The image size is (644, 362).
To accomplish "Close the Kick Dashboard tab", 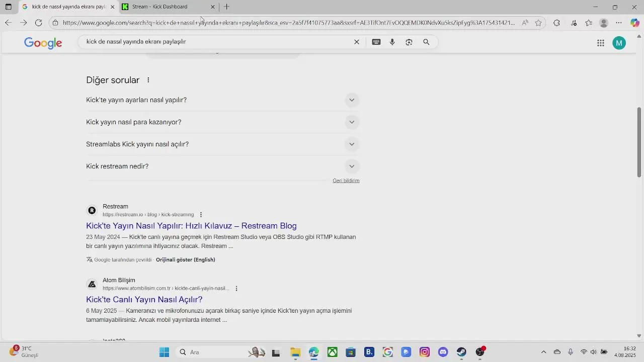I will tap(212, 7).
